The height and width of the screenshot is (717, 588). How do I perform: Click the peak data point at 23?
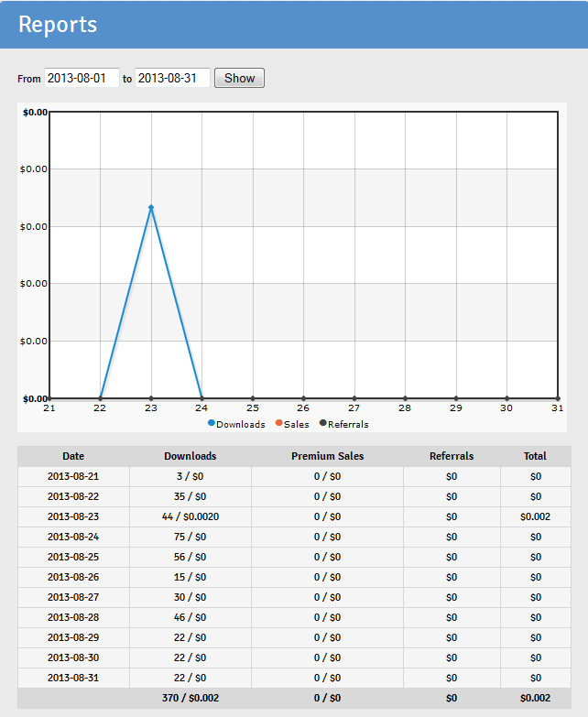click(x=151, y=208)
